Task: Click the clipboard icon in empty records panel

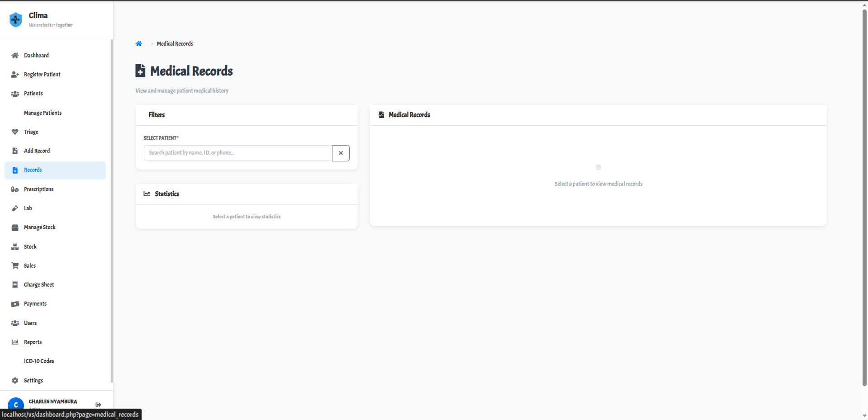Action: pyautogui.click(x=598, y=167)
